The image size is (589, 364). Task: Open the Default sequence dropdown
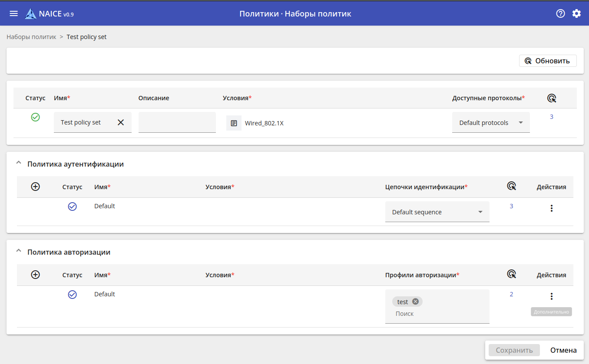pos(437,212)
